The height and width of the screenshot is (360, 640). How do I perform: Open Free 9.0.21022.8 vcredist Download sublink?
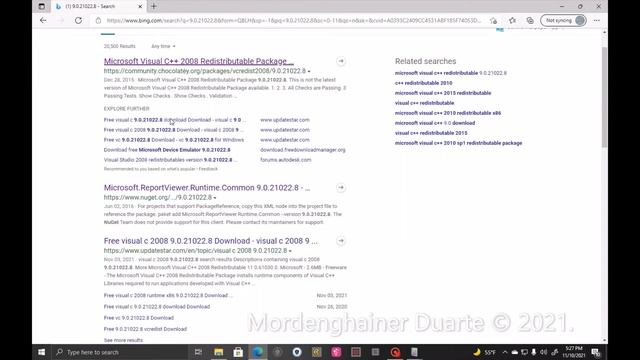(145, 329)
